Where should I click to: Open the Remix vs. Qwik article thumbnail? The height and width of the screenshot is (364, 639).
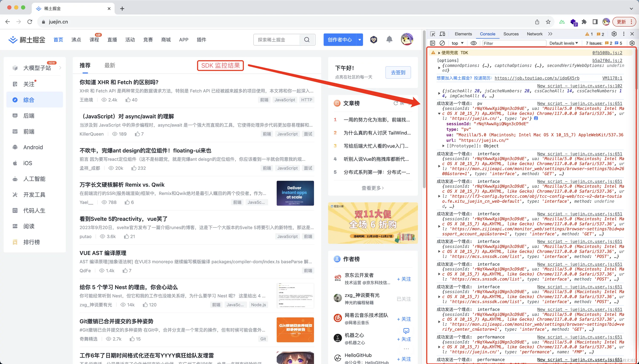pos(295,193)
